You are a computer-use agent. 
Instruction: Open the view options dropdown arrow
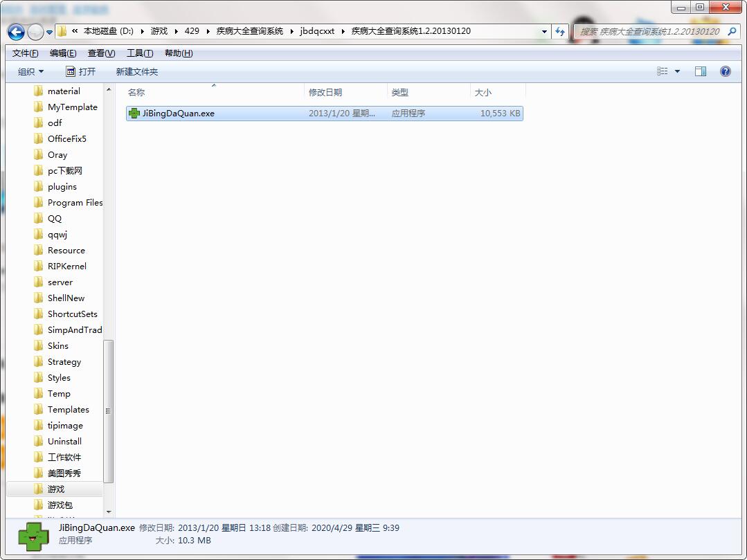(x=677, y=71)
